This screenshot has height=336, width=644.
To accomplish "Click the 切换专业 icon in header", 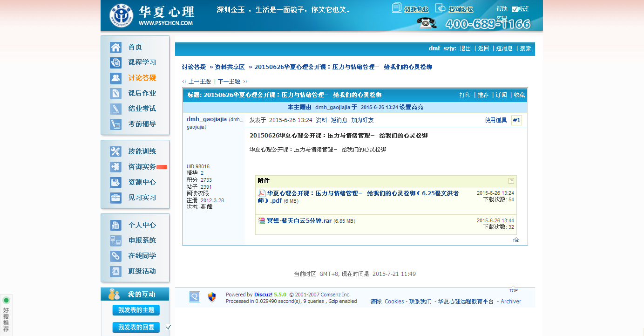I will [397, 8].
